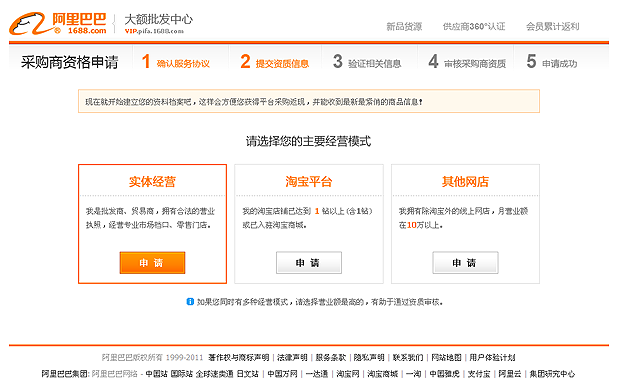Open the 法律声明 footer link
Image resolution: width=620 pixels, height=390 pixels.
(x=292, y=358)
